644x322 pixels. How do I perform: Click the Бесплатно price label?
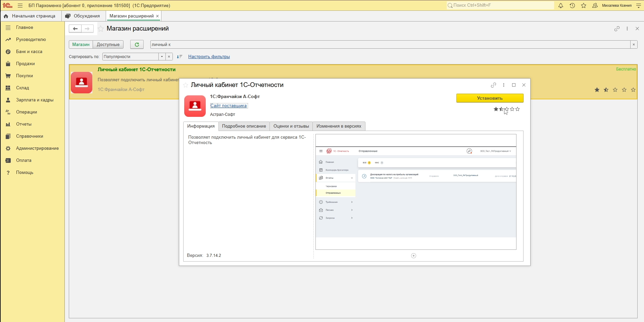(x=626, y=69)
